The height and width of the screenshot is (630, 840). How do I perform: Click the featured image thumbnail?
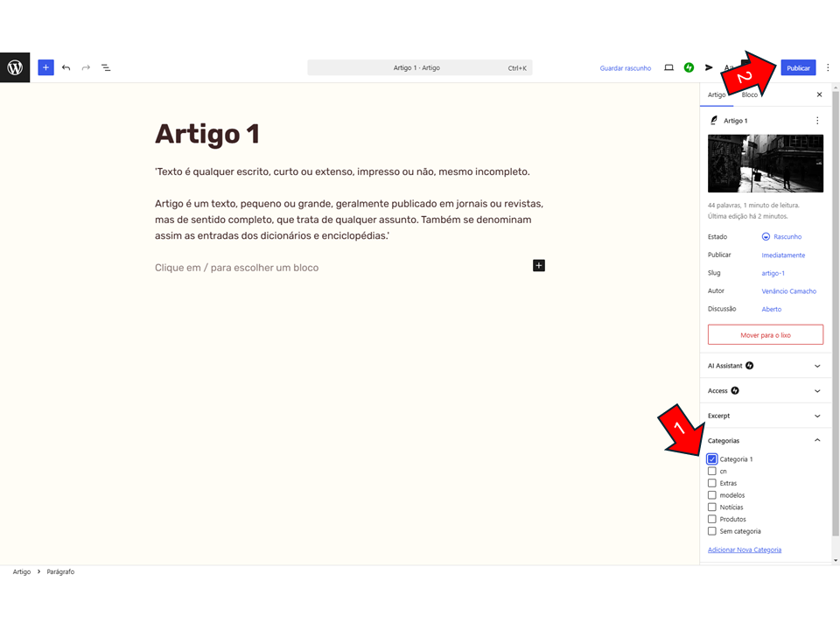point(765,164)
